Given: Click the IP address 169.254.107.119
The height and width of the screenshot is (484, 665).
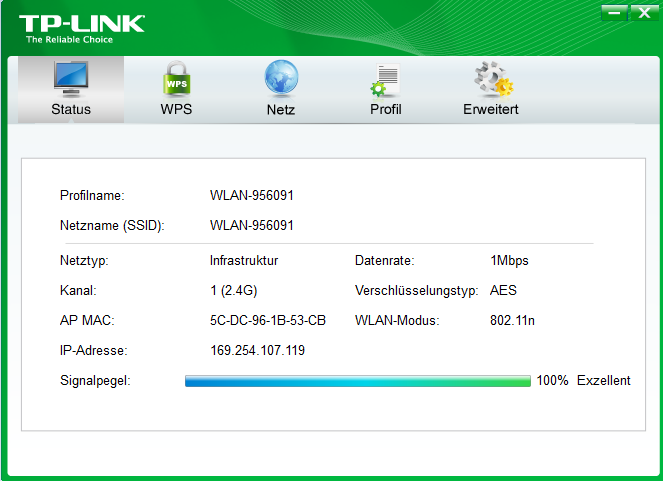Looking at the screenshot, I should (x=257, y=351).
